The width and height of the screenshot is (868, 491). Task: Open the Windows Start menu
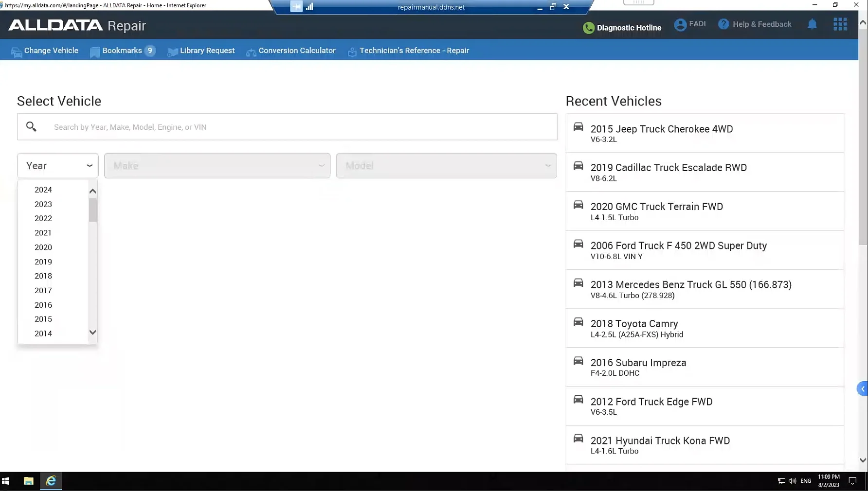tap(6, 481)
